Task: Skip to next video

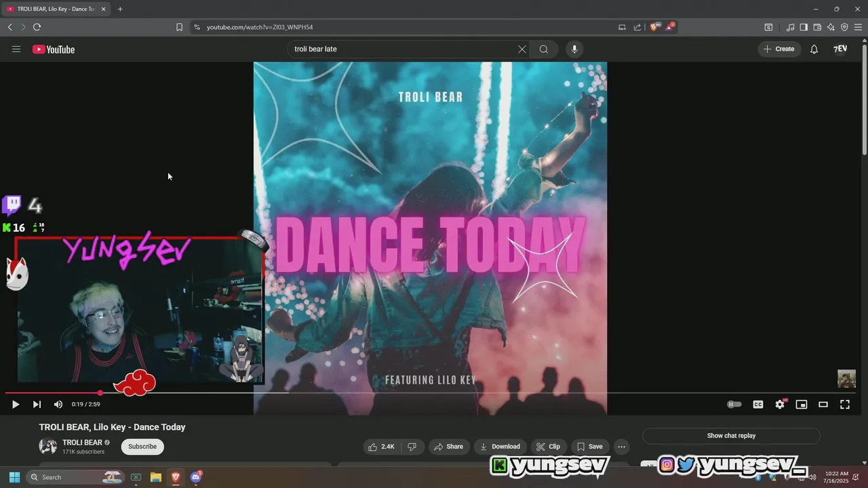Action: tap(37, 405)
